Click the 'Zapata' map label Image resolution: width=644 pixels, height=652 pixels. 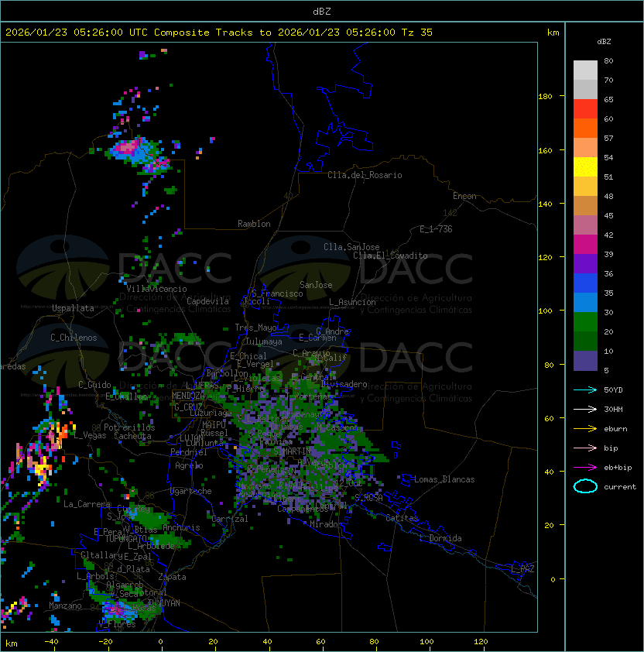(172, 577)
